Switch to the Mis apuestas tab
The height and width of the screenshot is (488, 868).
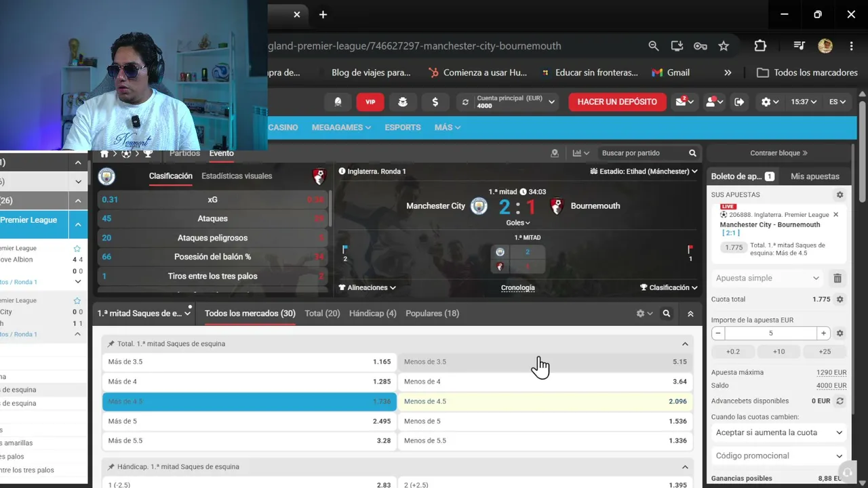[814, 176]
